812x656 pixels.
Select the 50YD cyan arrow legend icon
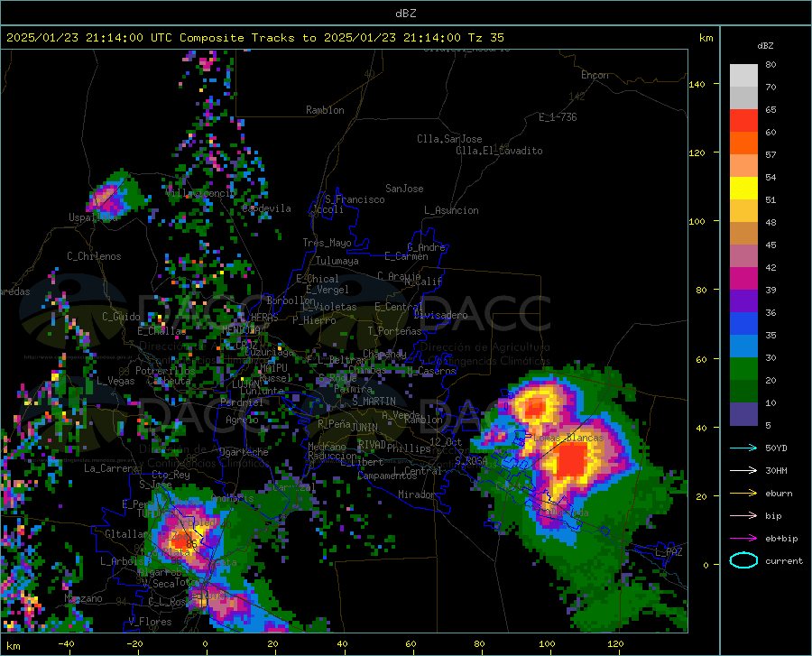pos(743,448)
